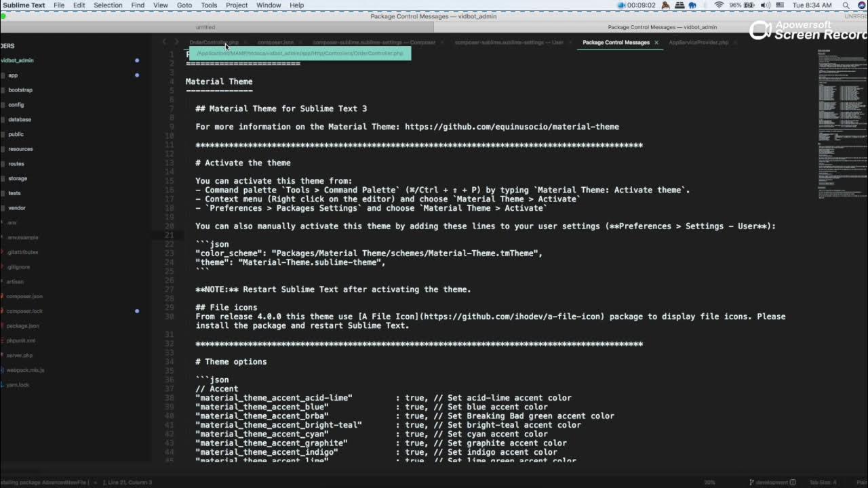Screen dimensions: 868x488
Task: Expand the config folder
Action: point(16,105)
